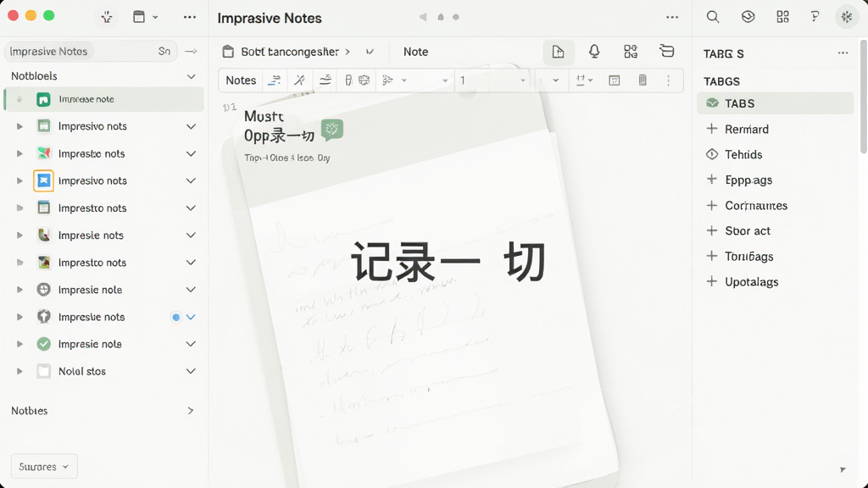Click the new note page icon
Screen dimensions: 868x488
click(558, 52)
